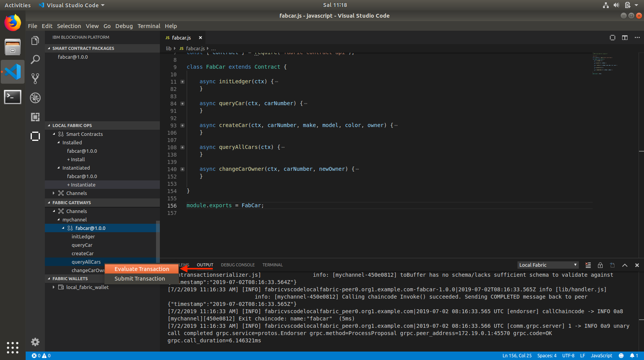The height and width of the screenshot is (360, 644).
Task: Open the Debug view icon
Action: click(35, 98)
